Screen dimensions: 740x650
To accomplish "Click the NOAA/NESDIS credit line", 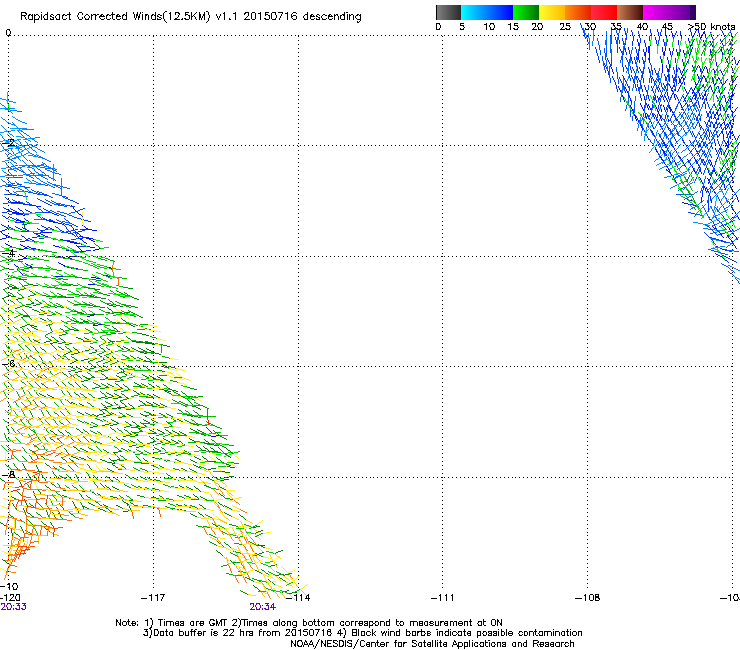I will pyautogui.click(x=432, y=644).
